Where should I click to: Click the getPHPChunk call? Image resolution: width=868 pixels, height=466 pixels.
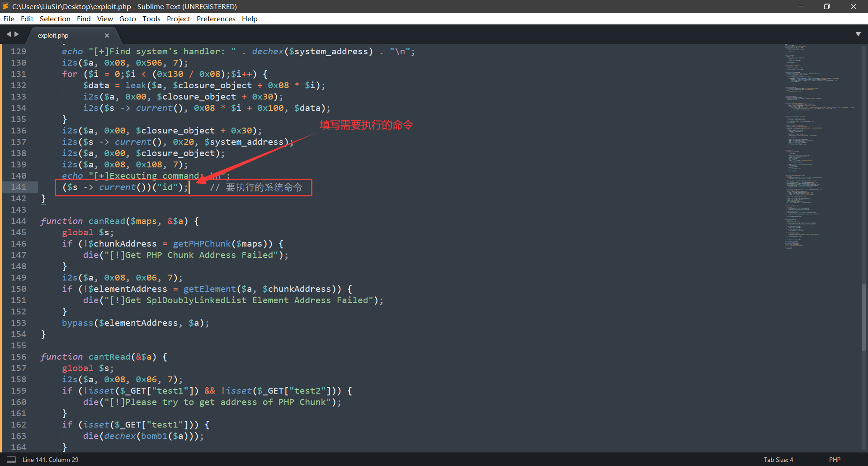[202, 244]
